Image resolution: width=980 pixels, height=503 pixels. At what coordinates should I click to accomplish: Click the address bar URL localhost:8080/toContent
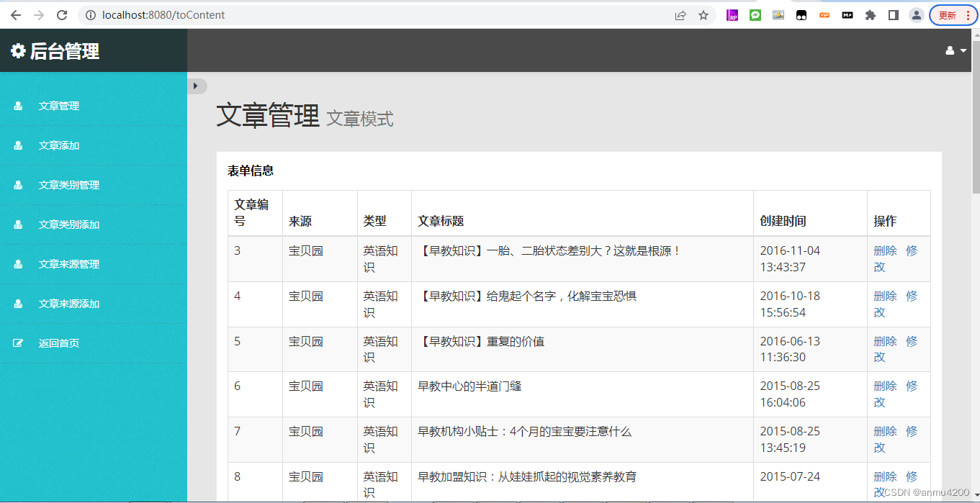point(163,15)
